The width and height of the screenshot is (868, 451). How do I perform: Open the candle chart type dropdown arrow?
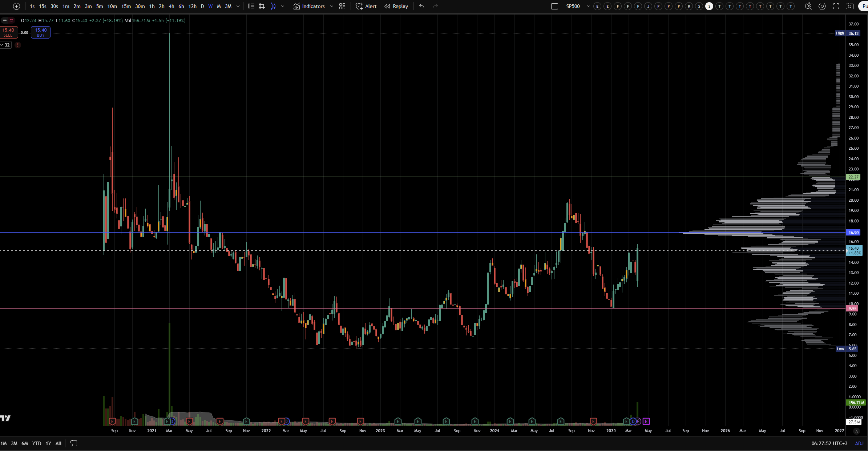coord(283,6)
